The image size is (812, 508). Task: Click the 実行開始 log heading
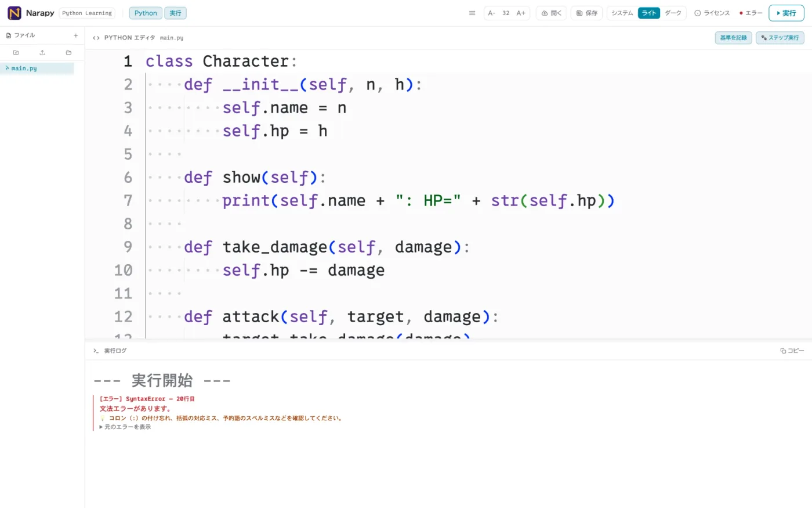pyautogui.click(x=162, y=380)
